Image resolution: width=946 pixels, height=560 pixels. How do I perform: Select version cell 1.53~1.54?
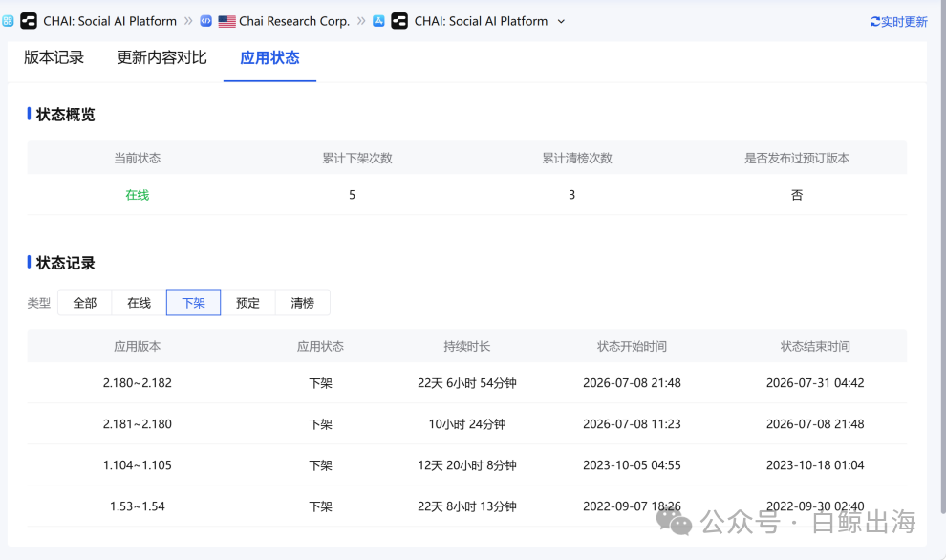pos(137,506)
